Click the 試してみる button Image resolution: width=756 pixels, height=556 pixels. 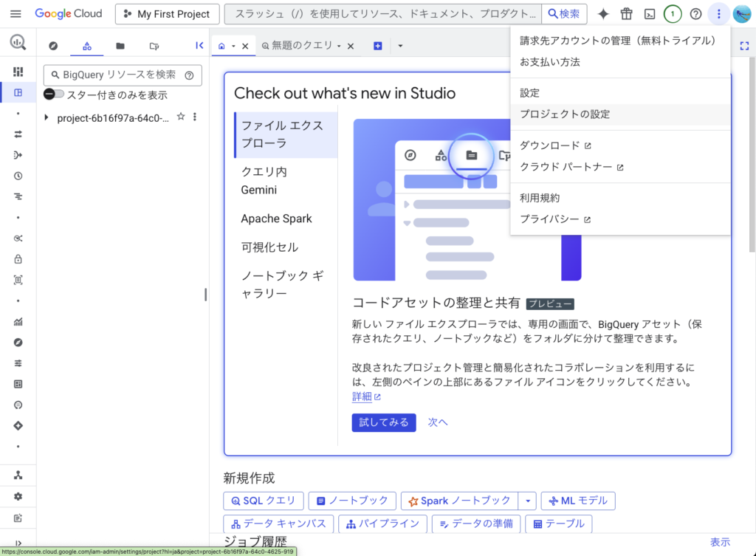point(383,422)
